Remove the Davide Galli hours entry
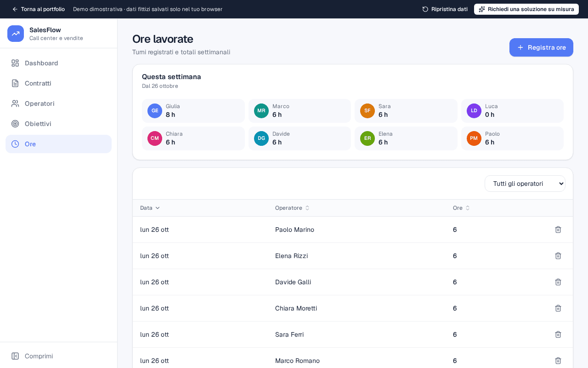The height and width of the screenshot is (368, 588). pos(558,282)
